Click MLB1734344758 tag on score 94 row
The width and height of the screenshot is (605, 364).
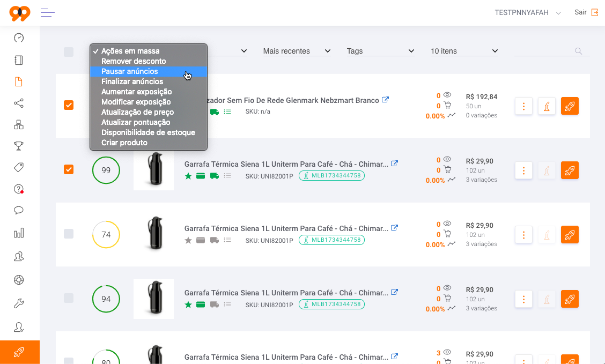332,304
